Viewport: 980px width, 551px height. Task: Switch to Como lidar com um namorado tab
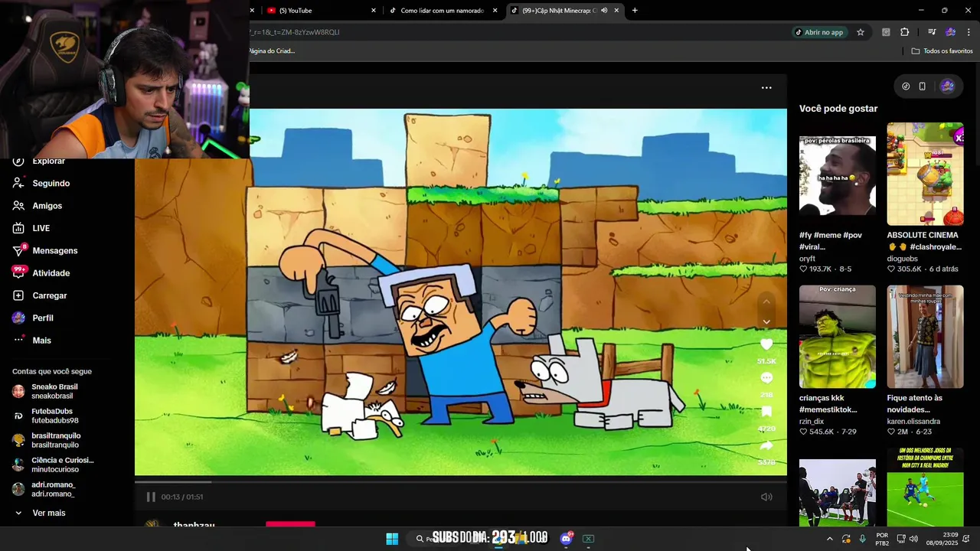tap(443, 11)
